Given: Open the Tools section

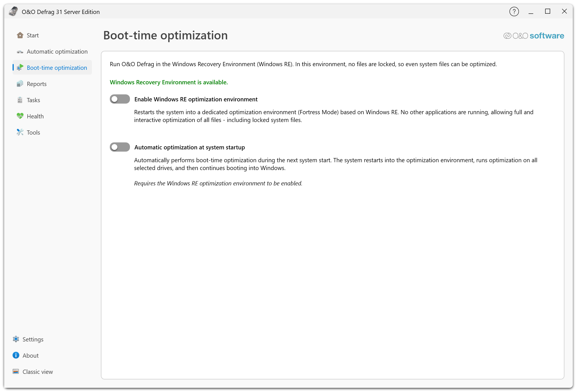Looking at the screenshot, I should point(52,132).
